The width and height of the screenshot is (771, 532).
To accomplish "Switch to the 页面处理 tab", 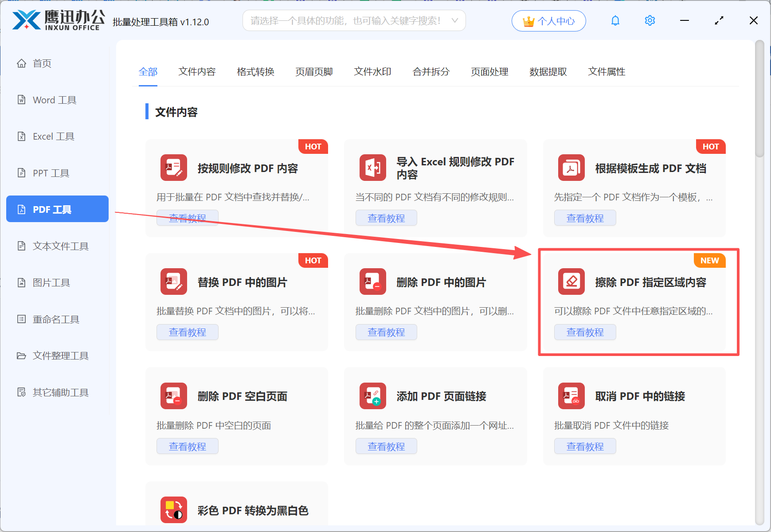I will pos(489,72).
